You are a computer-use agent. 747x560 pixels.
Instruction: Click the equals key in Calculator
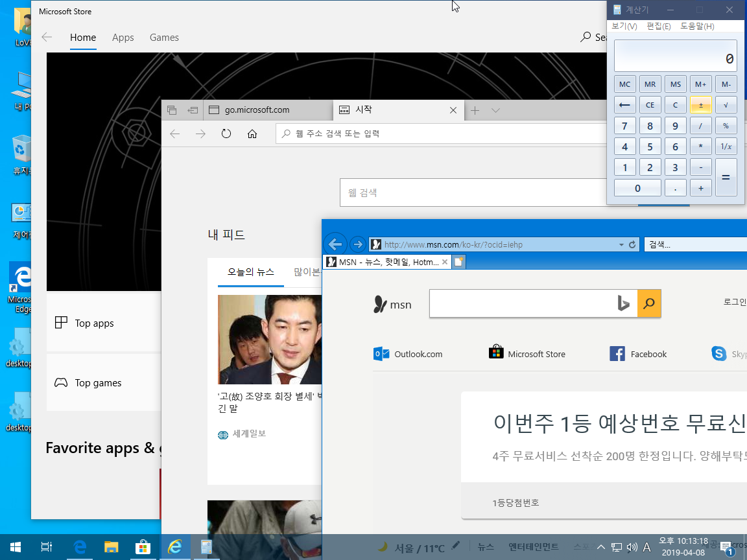pos(726,177)
